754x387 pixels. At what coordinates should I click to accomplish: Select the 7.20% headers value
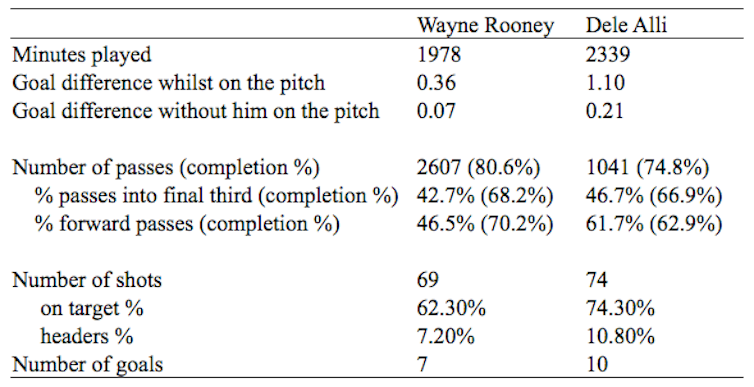coord(446,337)
